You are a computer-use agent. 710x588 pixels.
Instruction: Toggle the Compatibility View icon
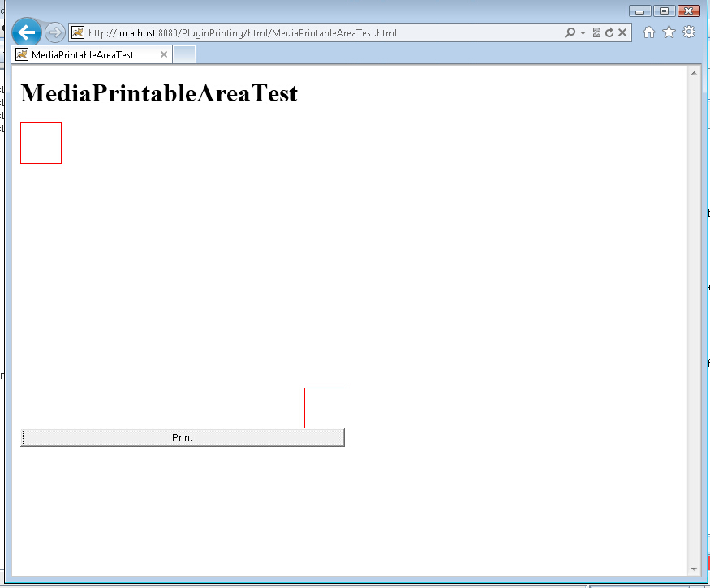coord(596,32)
